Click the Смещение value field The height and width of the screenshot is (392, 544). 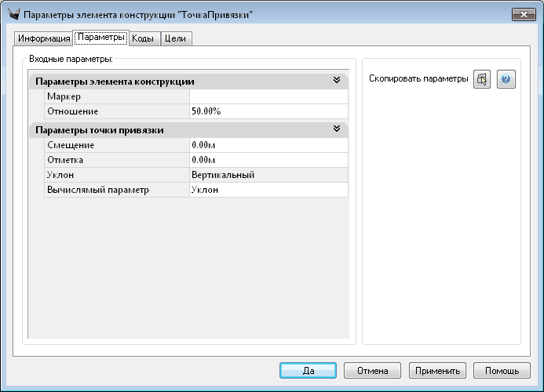point(268,145)
